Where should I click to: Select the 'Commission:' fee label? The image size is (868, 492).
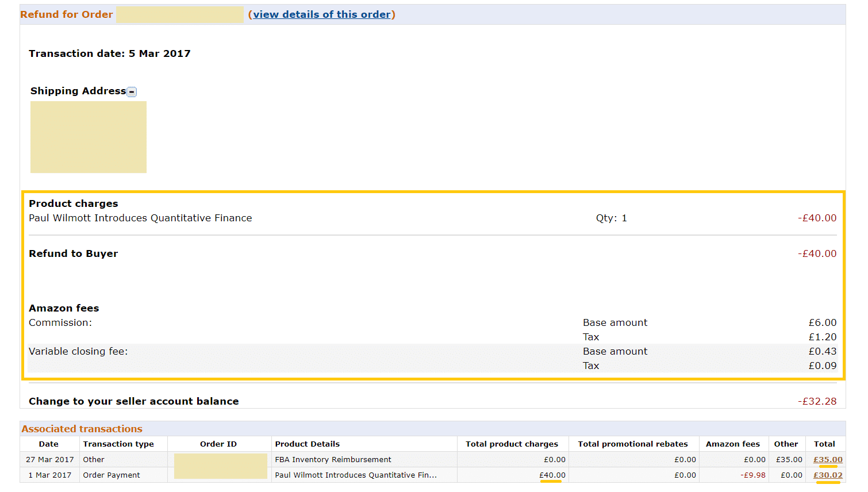pyautogui.click(x=60, y=322)
